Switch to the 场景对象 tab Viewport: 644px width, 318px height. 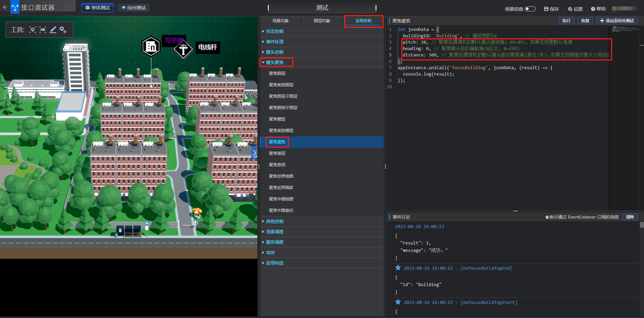[x=281, y=21]
